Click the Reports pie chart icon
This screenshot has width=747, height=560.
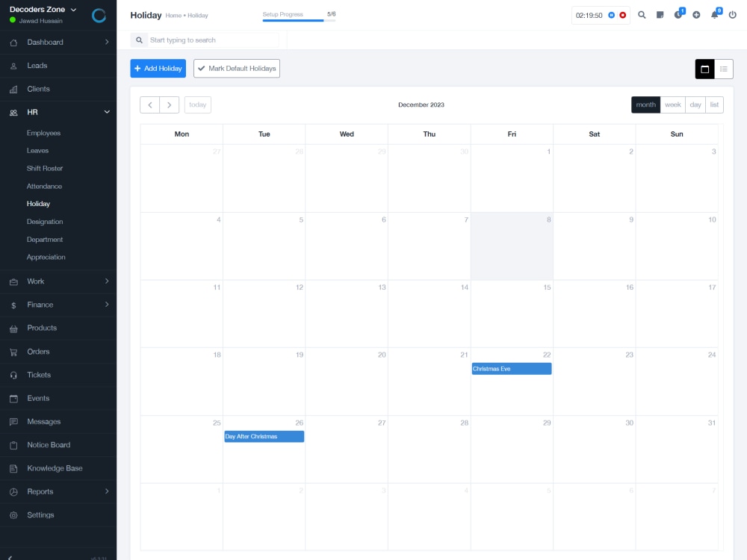coord(13,492)
